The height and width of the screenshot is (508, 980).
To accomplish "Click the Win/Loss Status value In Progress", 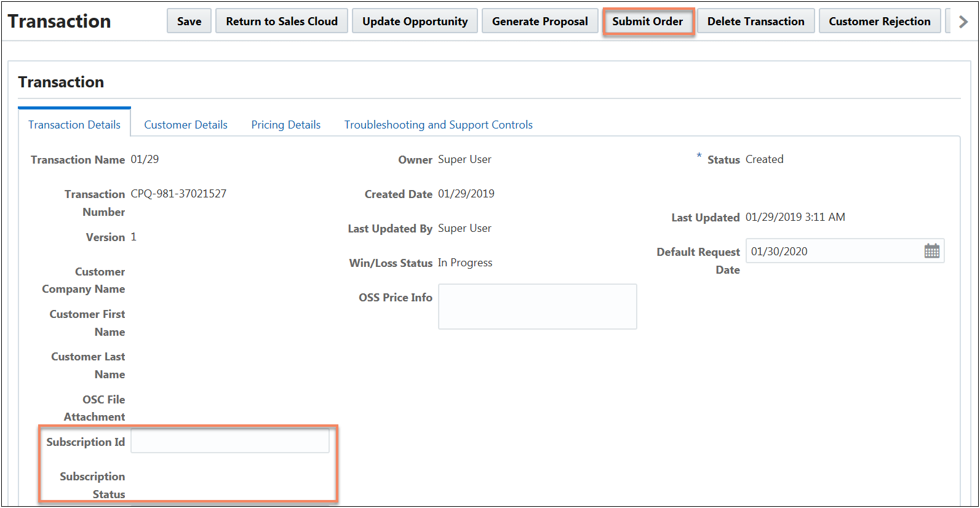I will coord(465,263).
